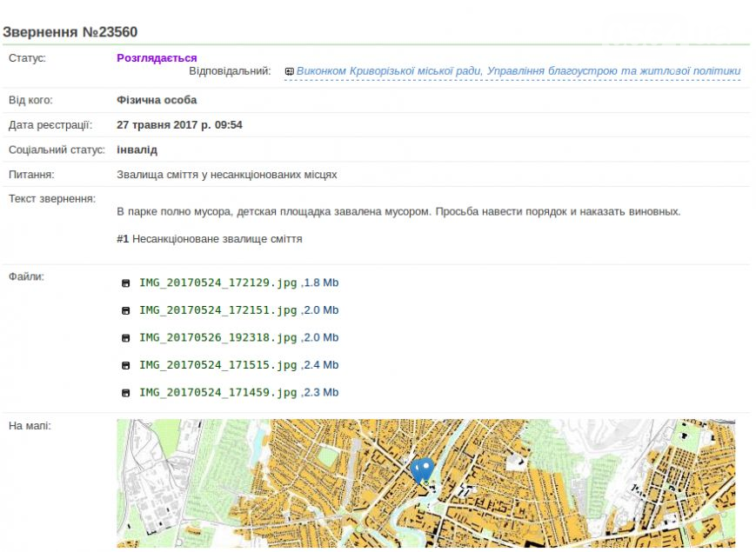The width and height of the screenshot is (756, 552).
Task: Click the save icon beside IMG_20170524_171515.jpg
Action: point(126,366)
